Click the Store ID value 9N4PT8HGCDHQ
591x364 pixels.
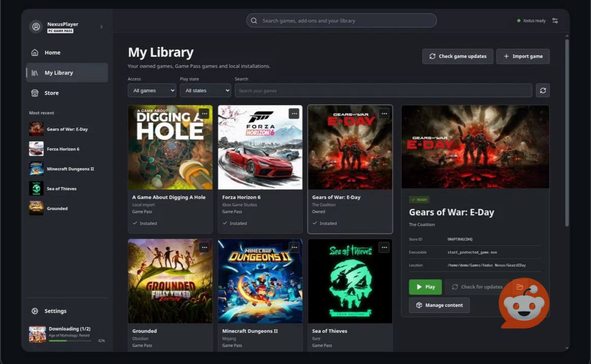click(460, 240)
